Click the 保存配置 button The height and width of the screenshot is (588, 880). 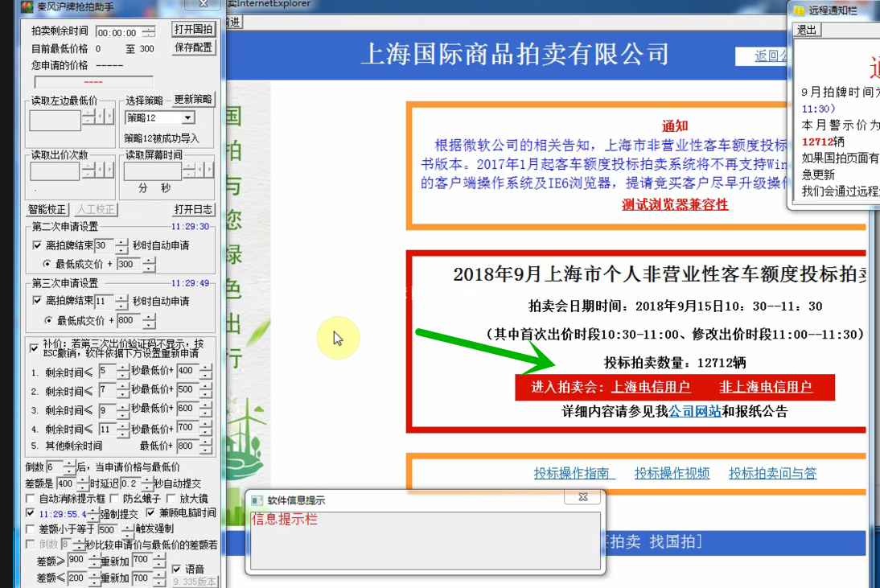pos(194,47)
